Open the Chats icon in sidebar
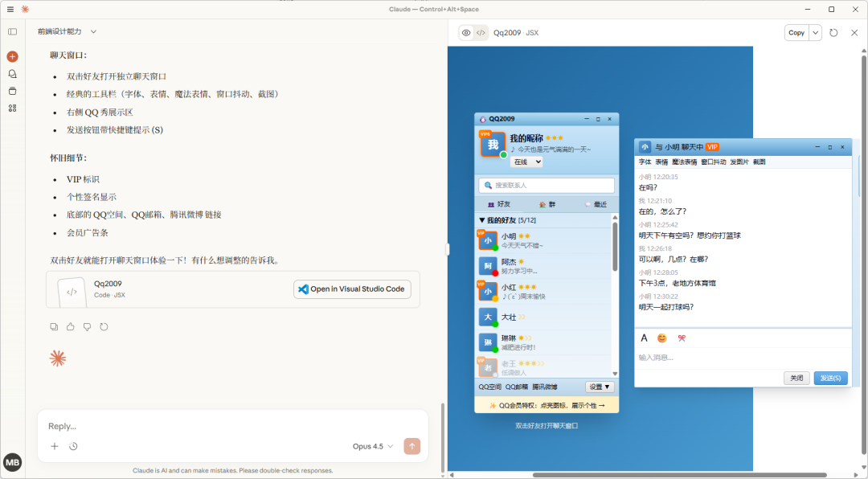The height and width of the screenshot is (479, 868). tap(13, 74)
